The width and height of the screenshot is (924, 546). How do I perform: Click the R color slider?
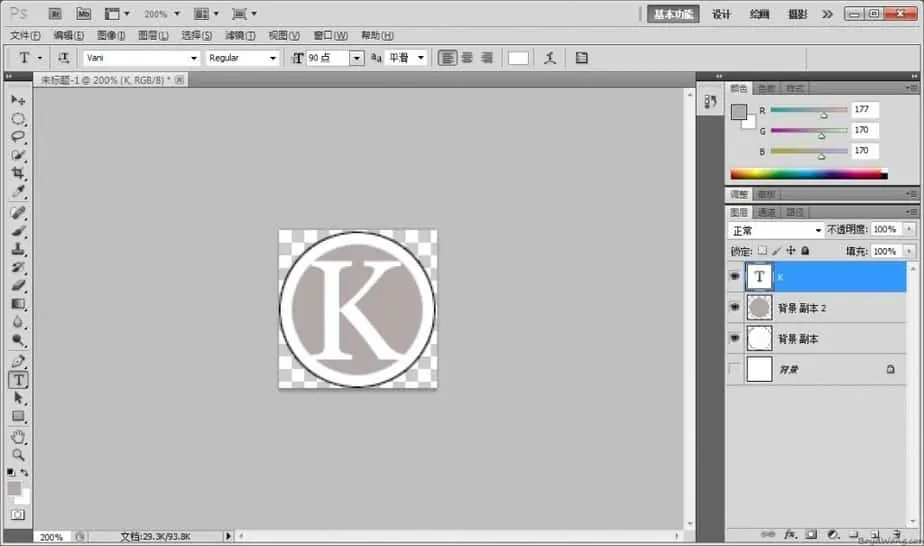point(808,110)
